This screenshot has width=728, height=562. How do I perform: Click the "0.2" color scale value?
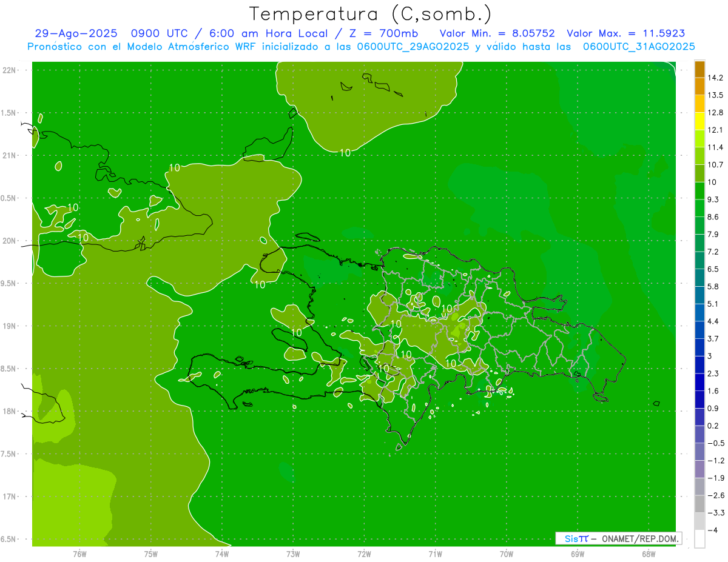(x=713, y=426)
